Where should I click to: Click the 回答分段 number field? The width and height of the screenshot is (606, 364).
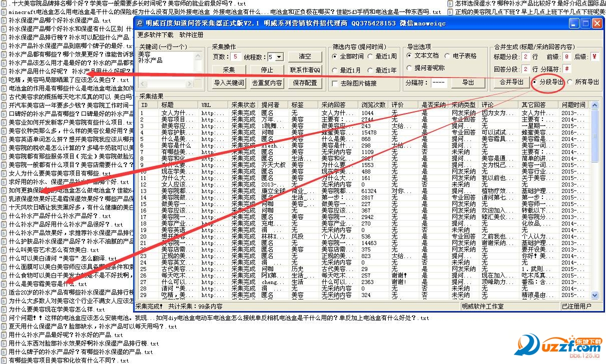point(525,68)
